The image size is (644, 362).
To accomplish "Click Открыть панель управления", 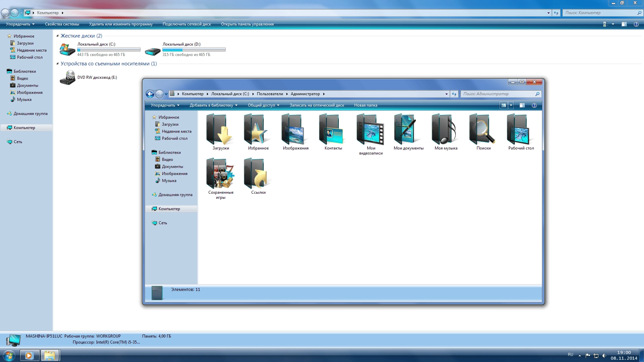I will point(247,24).
